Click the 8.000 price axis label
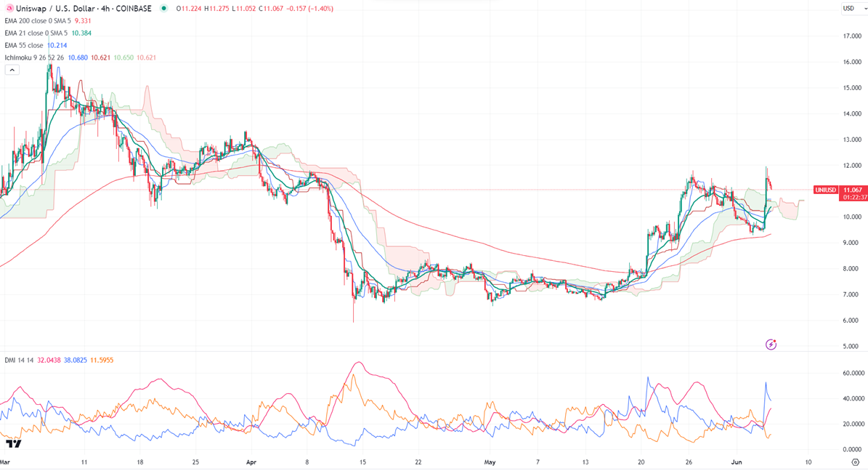The height and width of the screenshot is (471, 868). coord(852,269)
